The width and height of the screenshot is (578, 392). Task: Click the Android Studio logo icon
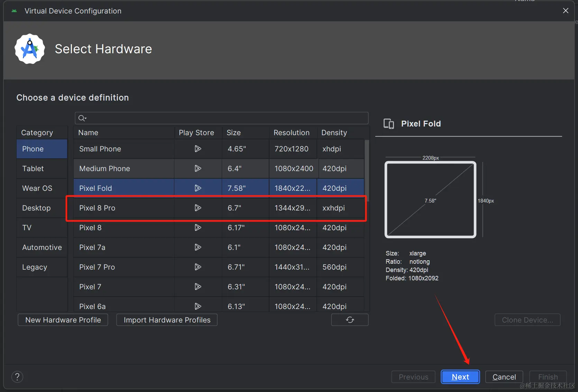(30, 49)
